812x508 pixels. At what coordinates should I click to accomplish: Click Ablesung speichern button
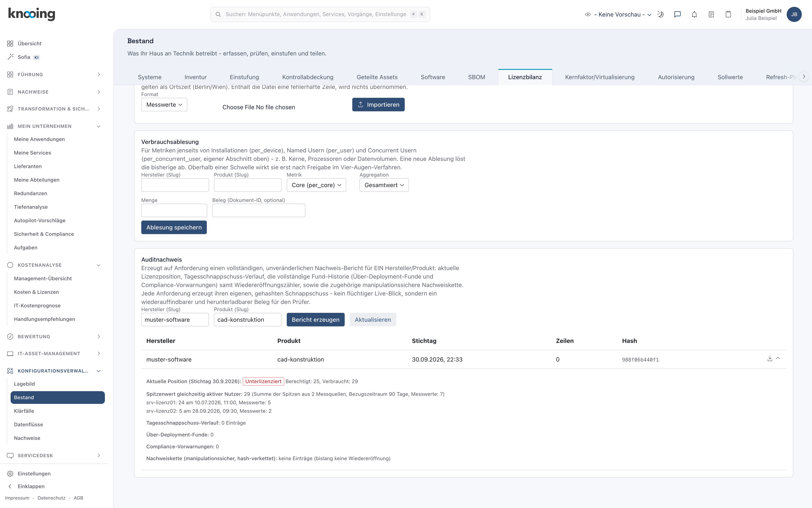point(174,228)
